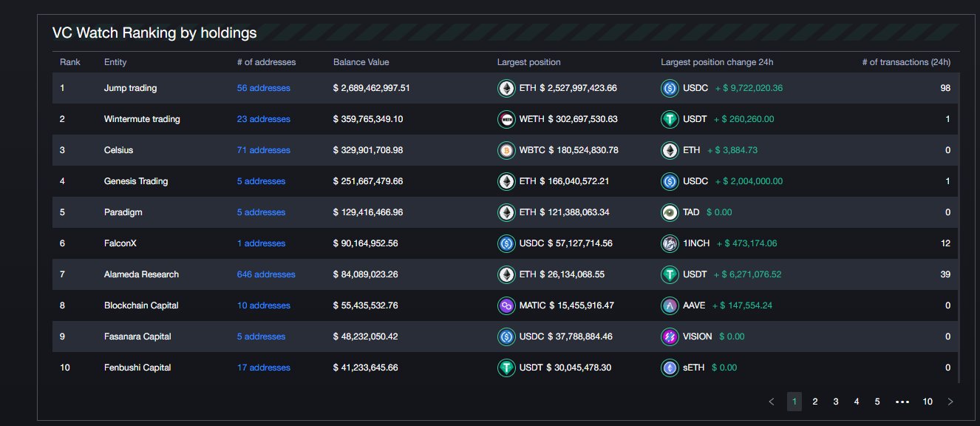Click the WBTC icon in Celsius row
The width and height of the screenshot is (980, 426).
506,150
